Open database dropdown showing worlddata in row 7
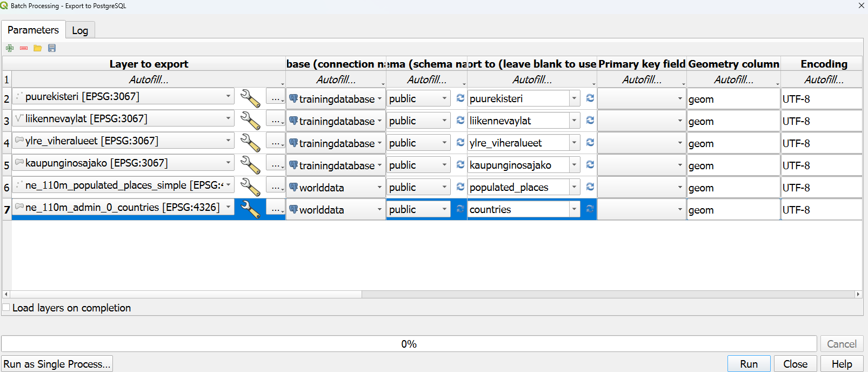This screenshot has width=868, height=372. pos(336,209)
